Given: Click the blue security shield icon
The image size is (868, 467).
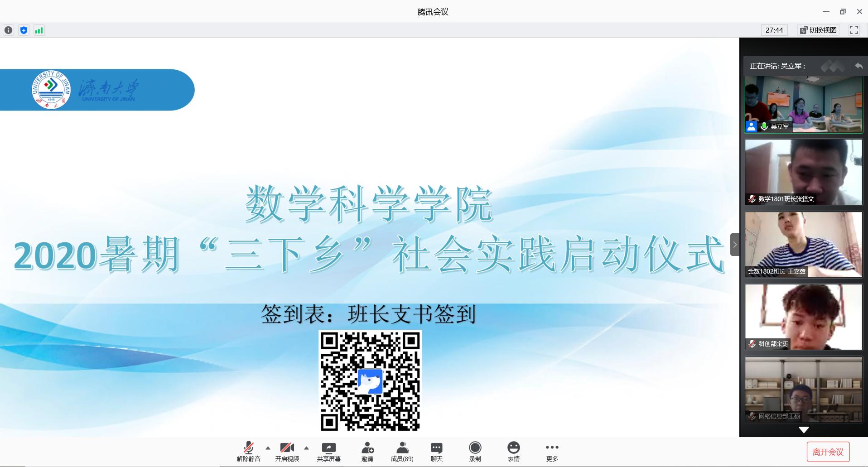Looking at the screenshot, I should [x=24, y=30].
